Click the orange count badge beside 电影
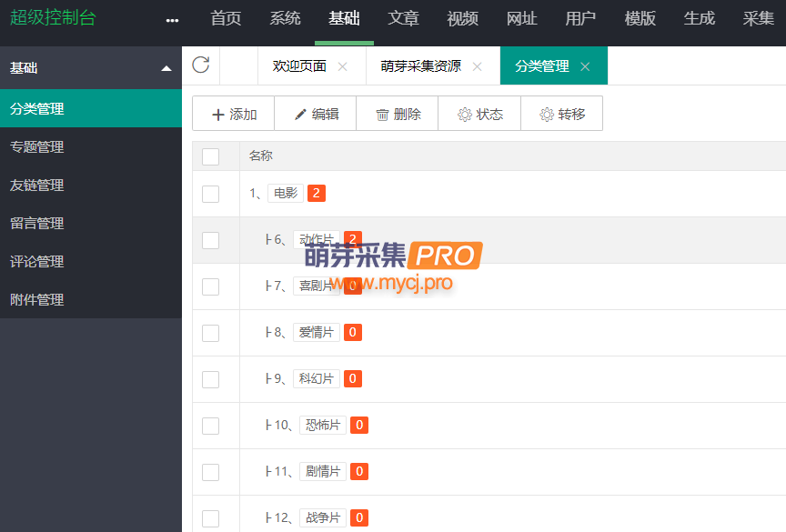The width and height of the screenshot is (786, 532). point(317,193)
